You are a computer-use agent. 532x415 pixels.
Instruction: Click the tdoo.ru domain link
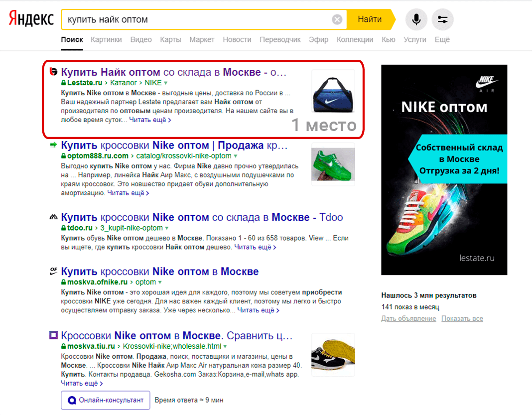pyautogui.click(x=80, y=228)
